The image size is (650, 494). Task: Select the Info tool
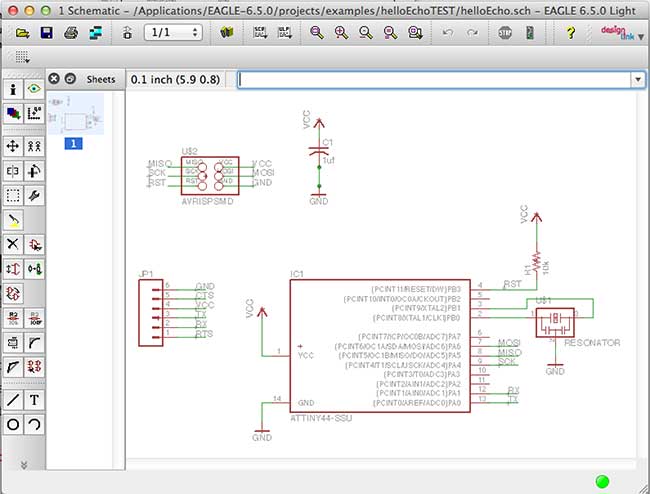[13, 89]
